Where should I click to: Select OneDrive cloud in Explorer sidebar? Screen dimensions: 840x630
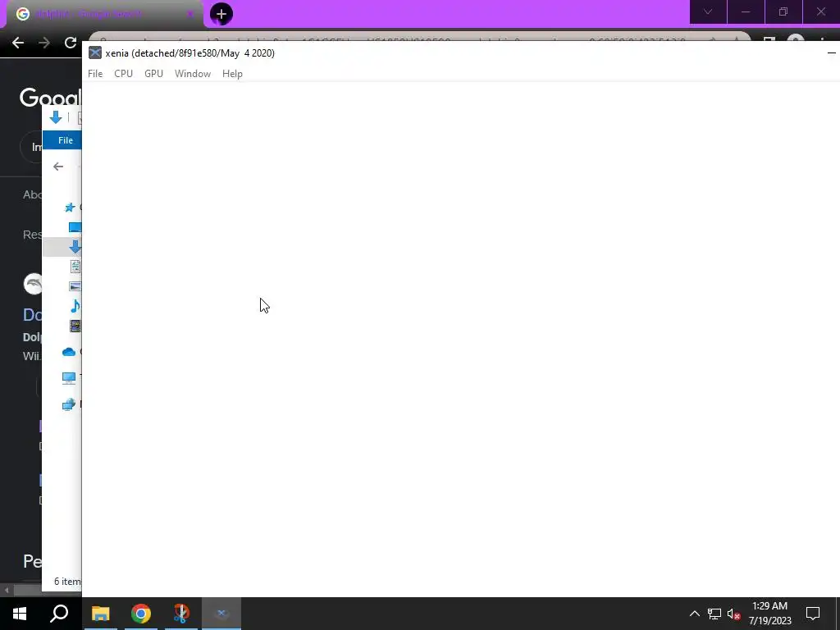tap(69, 352)
